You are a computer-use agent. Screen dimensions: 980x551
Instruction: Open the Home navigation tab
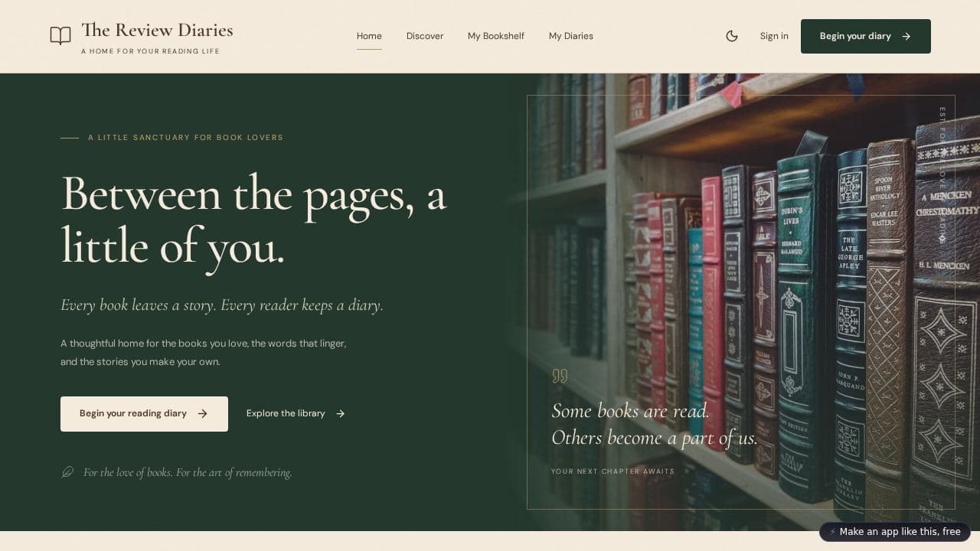pos(369,36)
